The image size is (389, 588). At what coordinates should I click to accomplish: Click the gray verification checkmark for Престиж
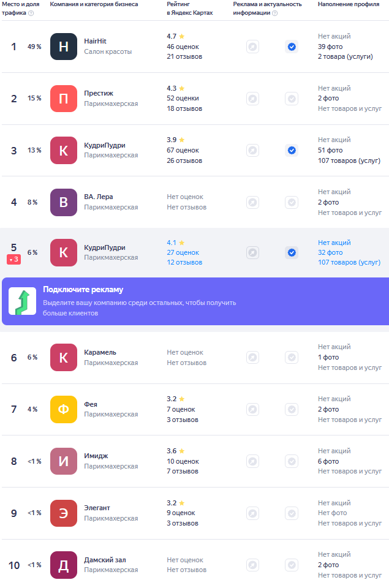pos(292,99)
